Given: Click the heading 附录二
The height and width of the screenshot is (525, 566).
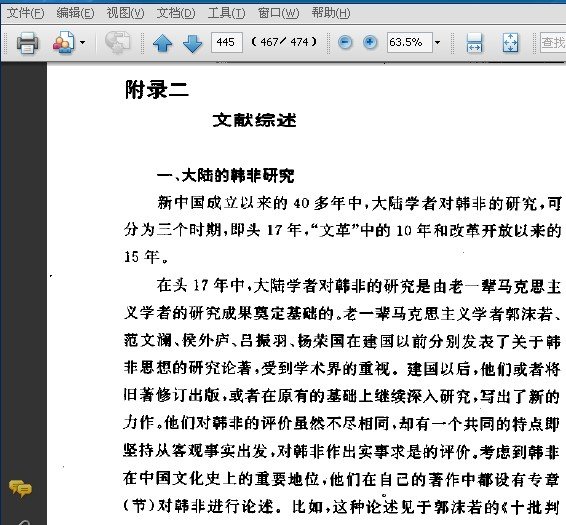Looking at the screenshot, I should 156,90.
